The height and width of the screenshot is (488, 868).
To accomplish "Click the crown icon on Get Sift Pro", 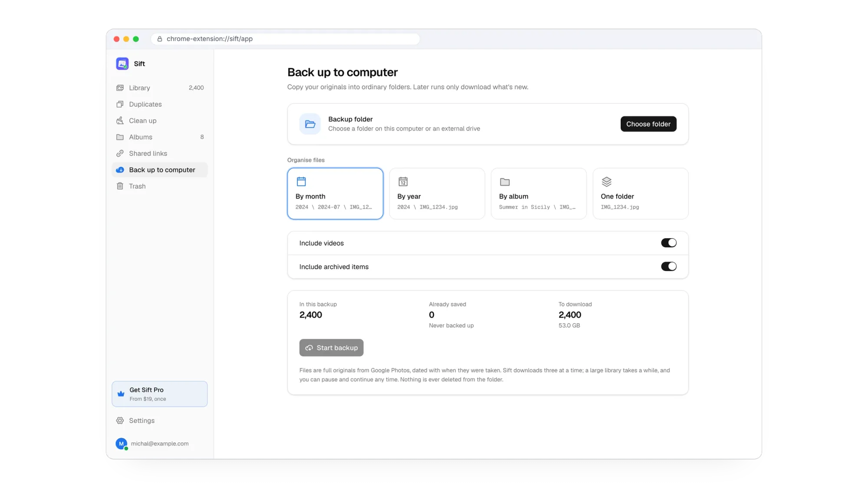I will tap(121, 394).
